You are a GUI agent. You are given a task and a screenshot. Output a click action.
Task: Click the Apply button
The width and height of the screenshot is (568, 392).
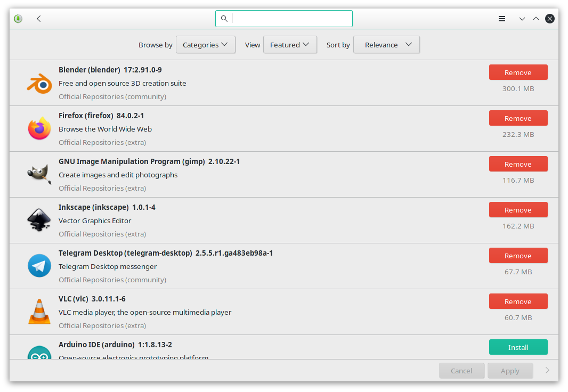(x=510, y=371)
